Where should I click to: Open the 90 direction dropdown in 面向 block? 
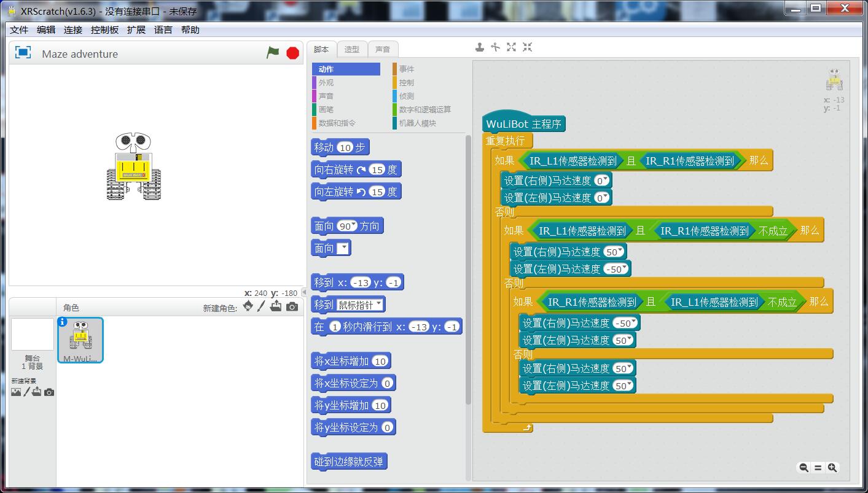tap(353, 226)
